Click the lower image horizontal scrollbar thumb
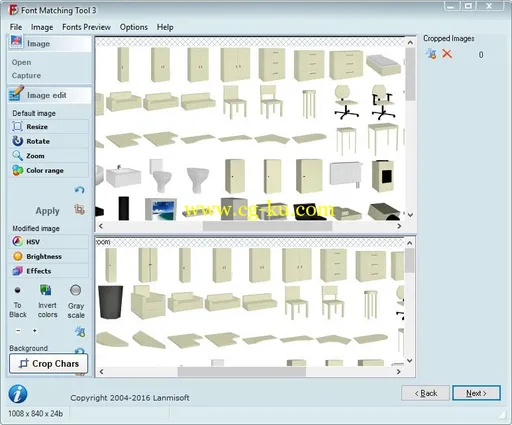The height and width of the screenshot is (425, 512). click(x=242, y=372)
